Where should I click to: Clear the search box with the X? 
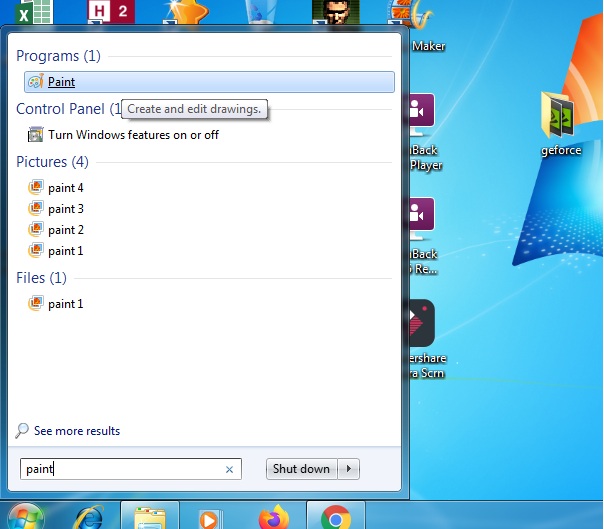coord(229,469)
